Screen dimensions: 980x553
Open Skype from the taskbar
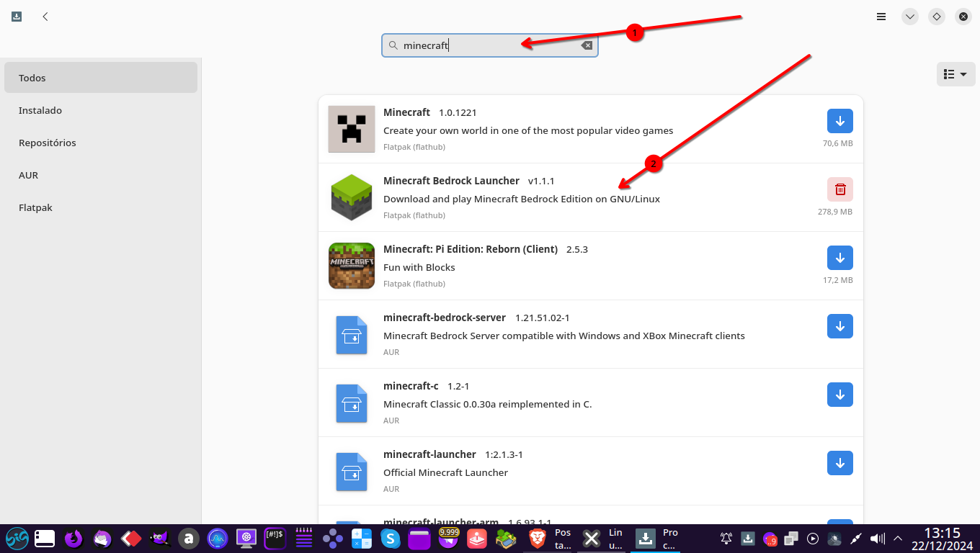pyautogui.click(x=391, y=538)
